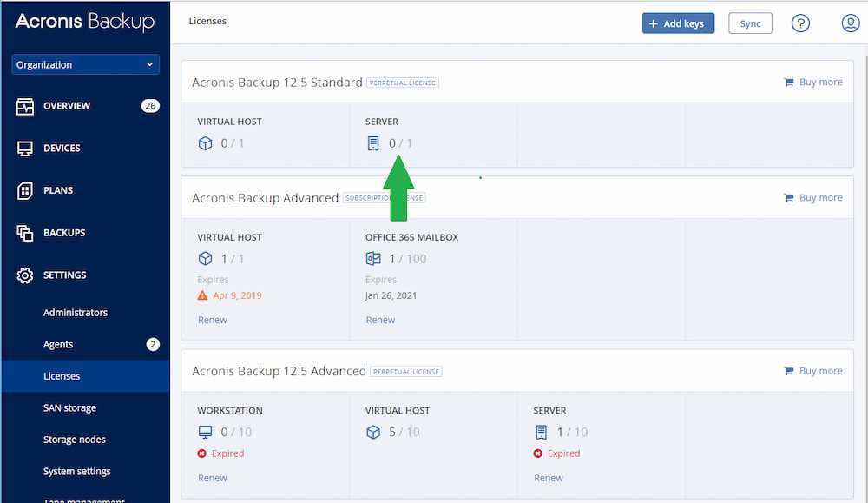Click the Overview dashboard icon in sidebar
The width and height of the screenshot is (868, 503).
point(25,106)
